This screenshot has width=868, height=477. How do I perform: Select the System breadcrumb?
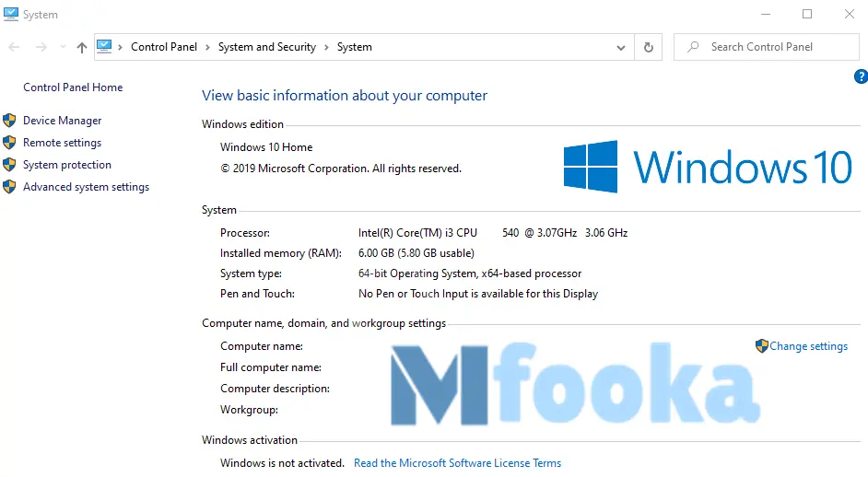pyautogui.click(x=354, y=47)
